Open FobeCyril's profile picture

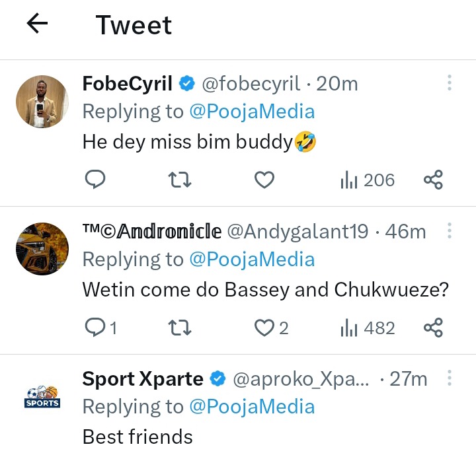point(42,101)
